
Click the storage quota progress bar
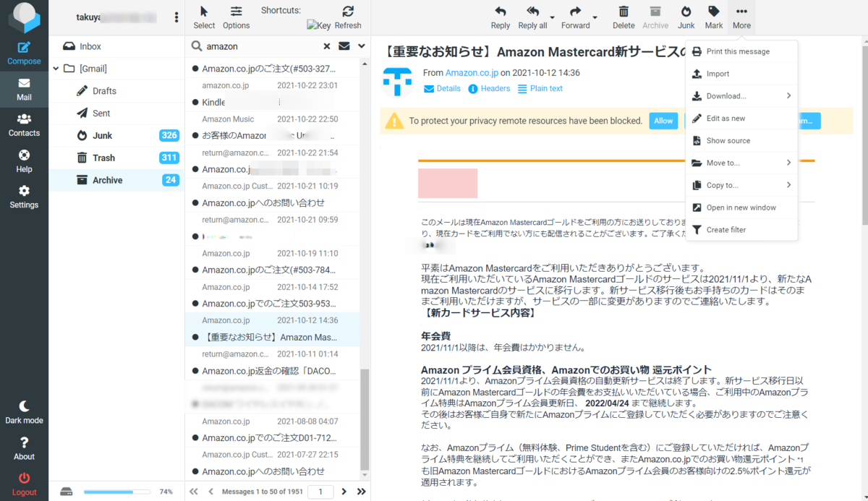pos(117,492)
